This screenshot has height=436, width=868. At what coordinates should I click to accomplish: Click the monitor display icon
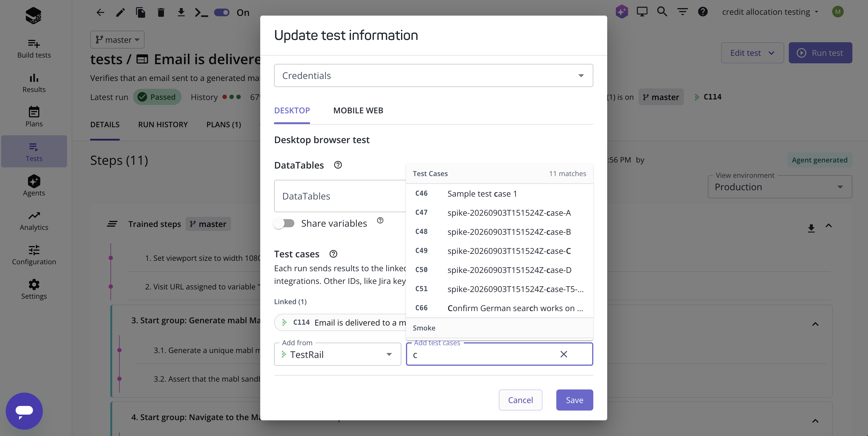tap(642, 12)
